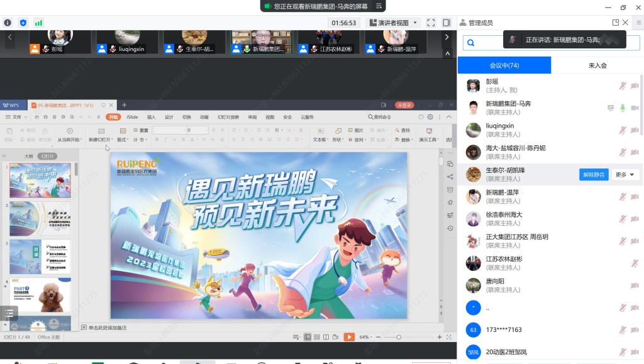Click the slideshow play button in status bar

click(x=348, y=337)
